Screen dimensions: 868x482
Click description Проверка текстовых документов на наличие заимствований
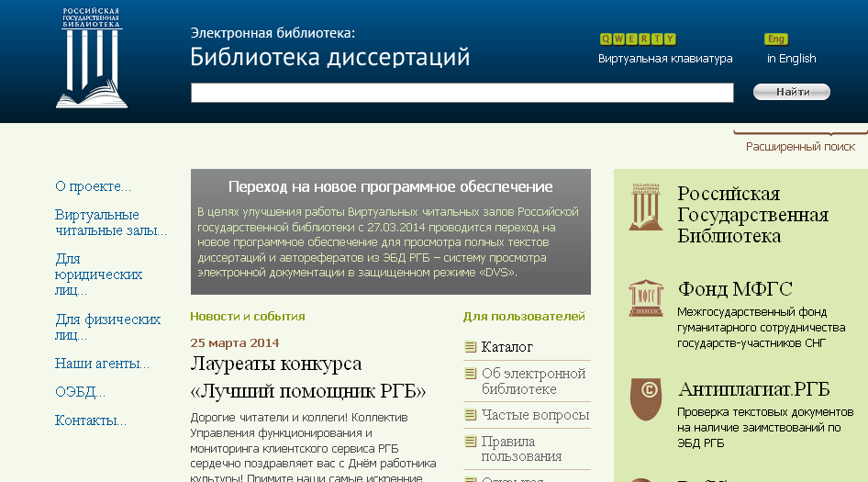click(765, 428)
